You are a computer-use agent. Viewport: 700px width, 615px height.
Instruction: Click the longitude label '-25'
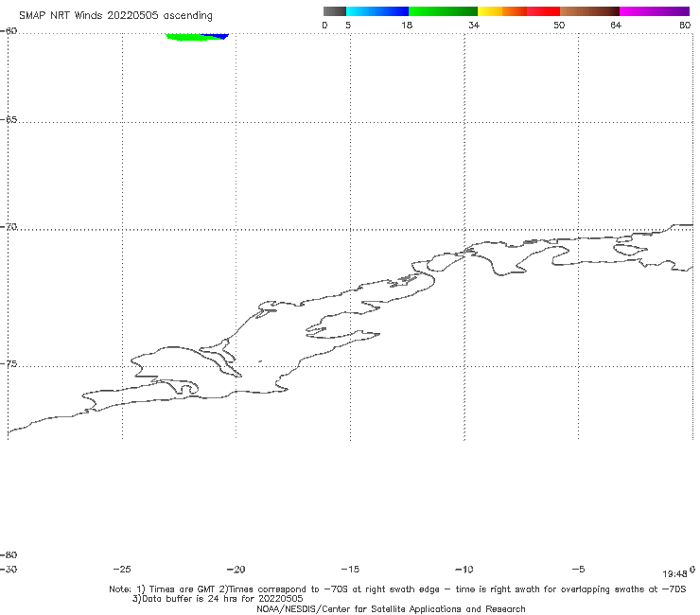coord(122,569)
